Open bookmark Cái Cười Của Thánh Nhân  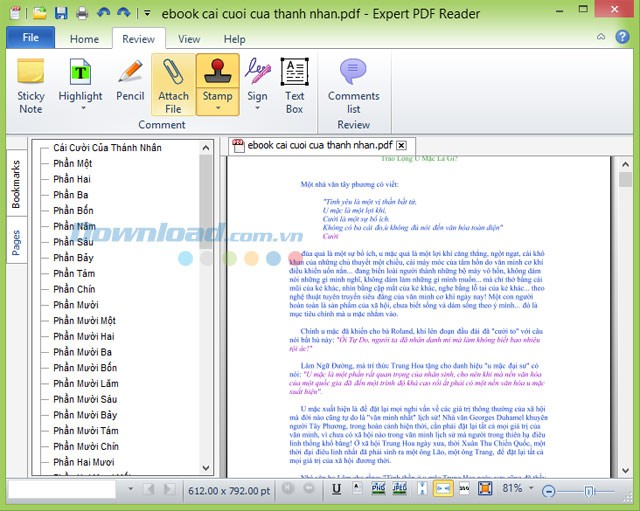(x=107, y=148)
